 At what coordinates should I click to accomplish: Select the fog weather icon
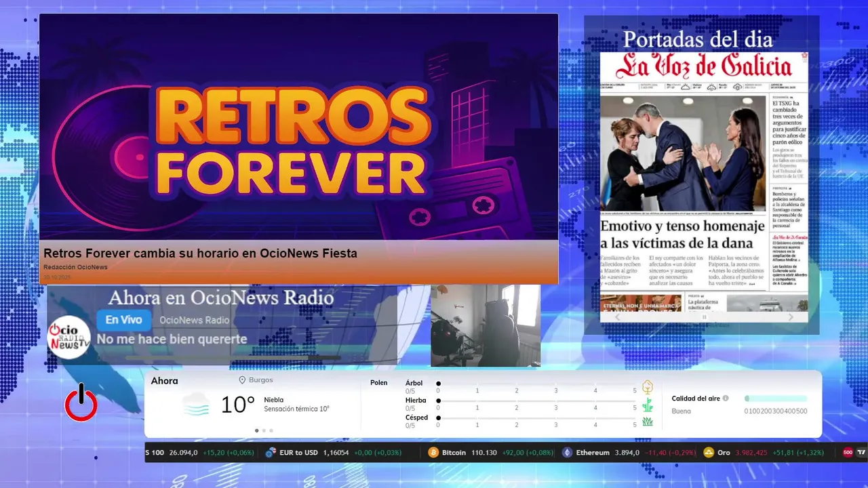click(x=196, y=404)
